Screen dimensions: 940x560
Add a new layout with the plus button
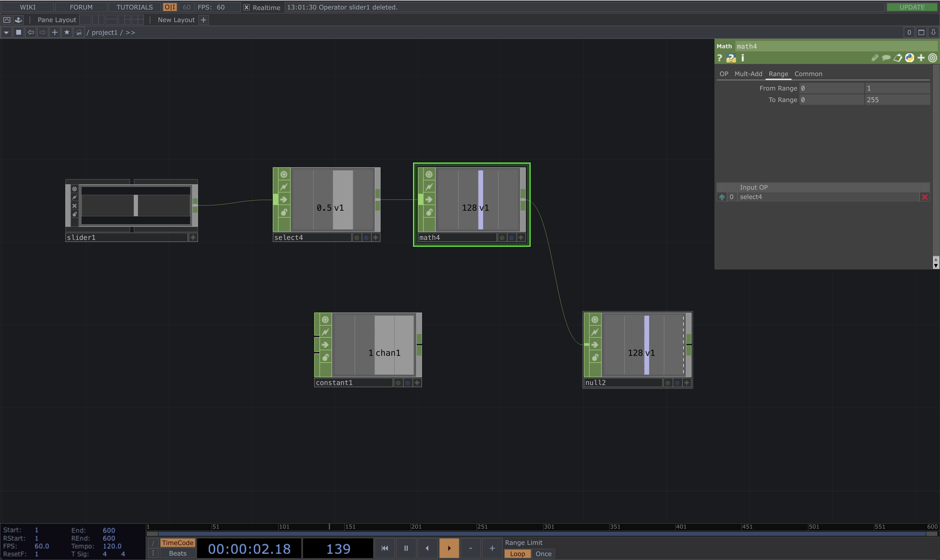coord(204,20)
